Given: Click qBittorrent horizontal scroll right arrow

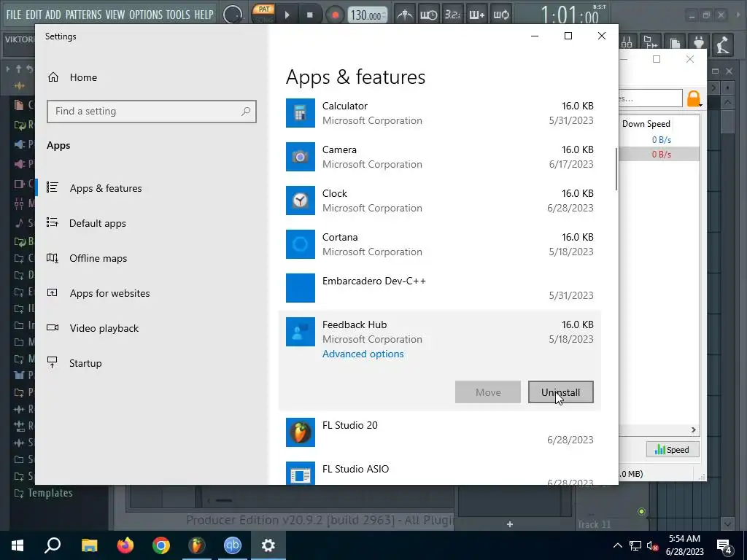Looking at the screenshot, I should pyautogui.click(x=694, y=430).
